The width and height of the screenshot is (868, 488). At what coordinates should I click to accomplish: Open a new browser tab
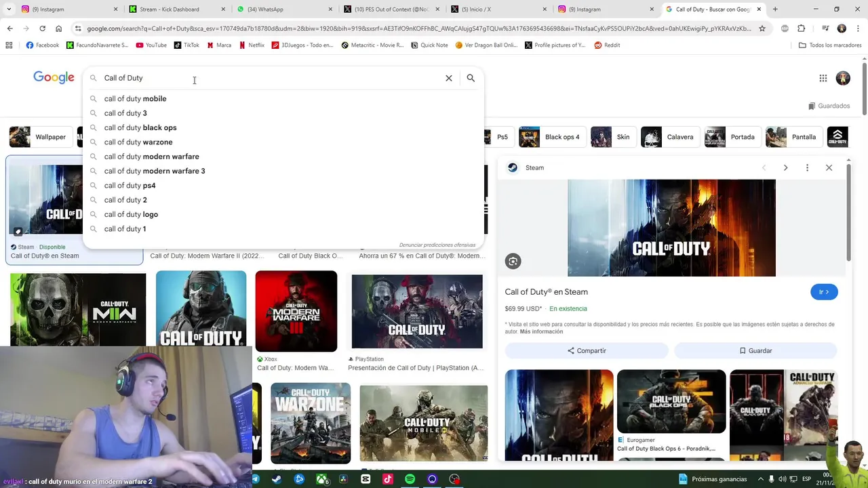point(775,9)
